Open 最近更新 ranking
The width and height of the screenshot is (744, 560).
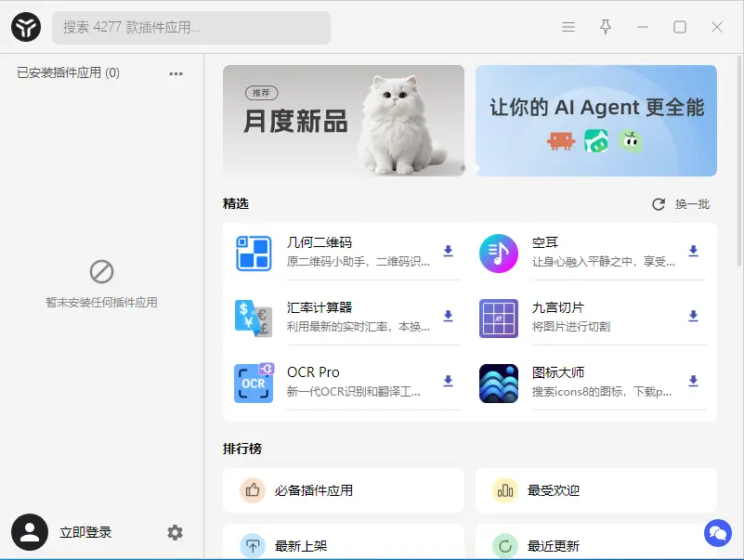pyautogui.click(x=596, y=542)
